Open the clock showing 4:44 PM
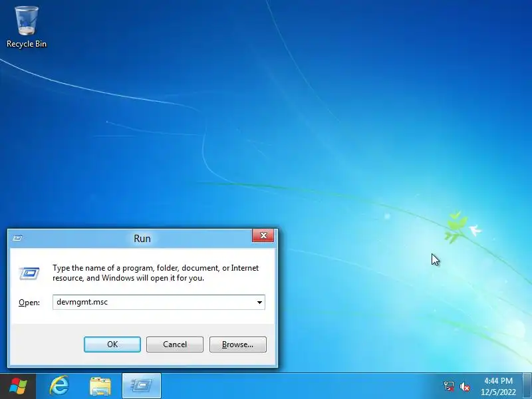This screenshot has width=532, height=399. click(x=498, y=386)
